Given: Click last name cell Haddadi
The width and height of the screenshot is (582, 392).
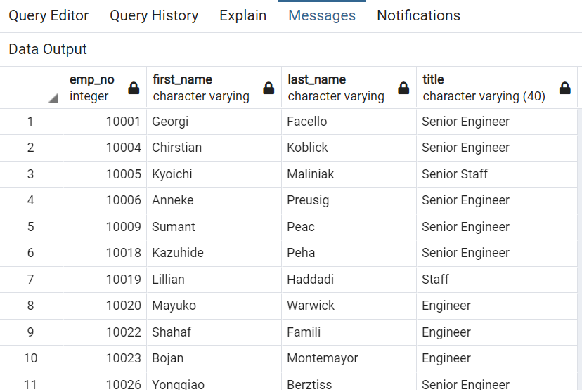Looking at the screenshot, I should 349,280.
